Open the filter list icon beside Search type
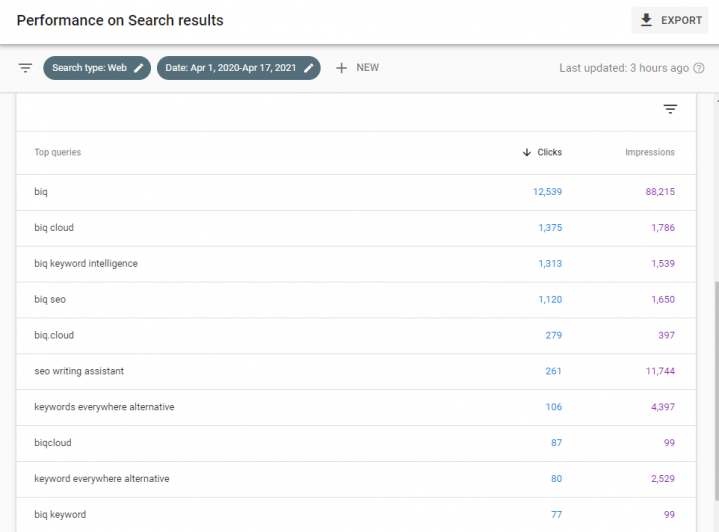719x532 pixels. click(x=25, y=68)
